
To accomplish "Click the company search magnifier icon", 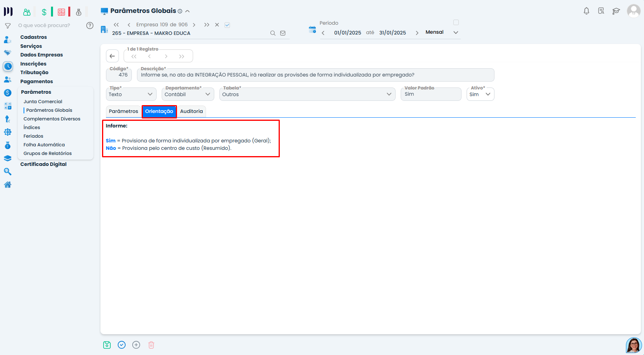I will point(273,33).
